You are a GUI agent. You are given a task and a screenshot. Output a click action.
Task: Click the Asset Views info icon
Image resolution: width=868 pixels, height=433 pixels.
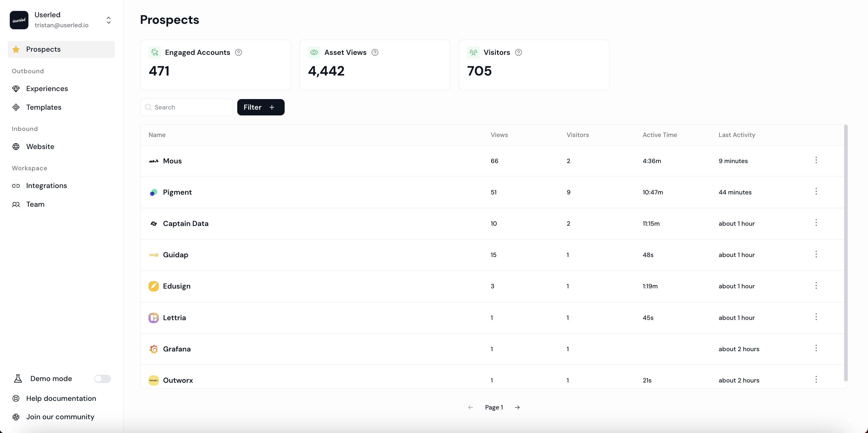(375, 53)
